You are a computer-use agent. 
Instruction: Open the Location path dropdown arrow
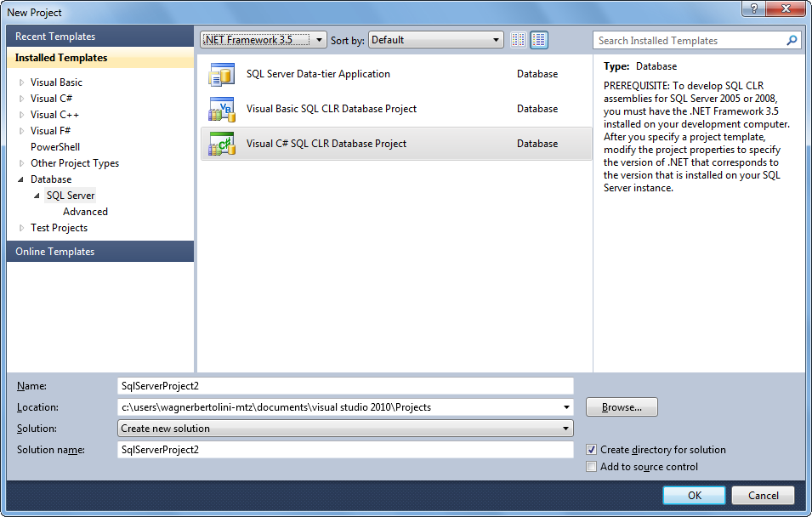click(x=566, y=407)
